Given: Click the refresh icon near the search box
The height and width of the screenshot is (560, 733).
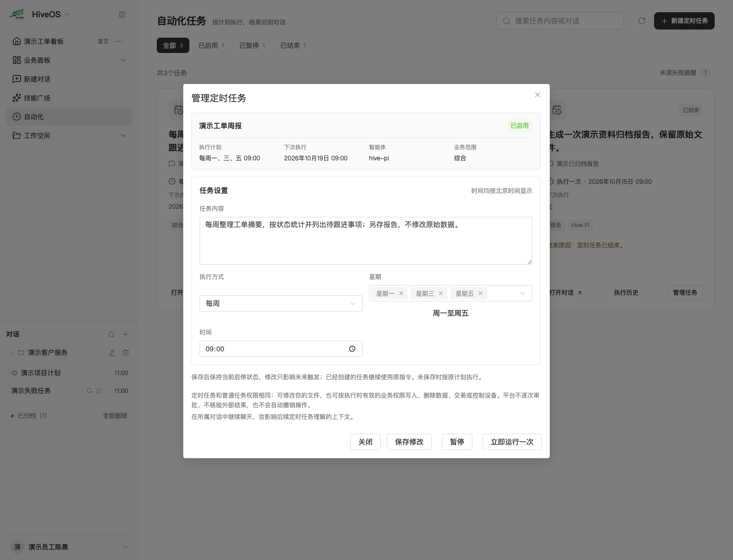Looking at the screenshot, I should tap(642, 21).
